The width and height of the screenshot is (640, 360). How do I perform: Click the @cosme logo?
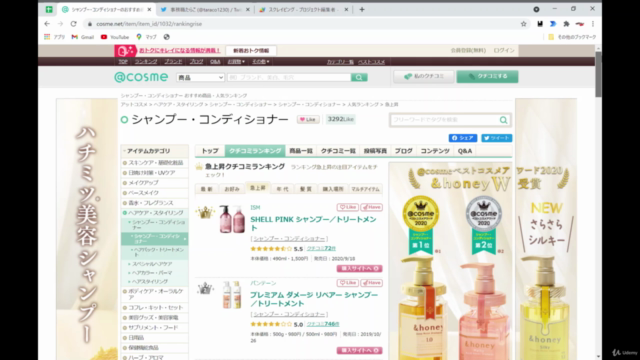(x=141, y=77)
